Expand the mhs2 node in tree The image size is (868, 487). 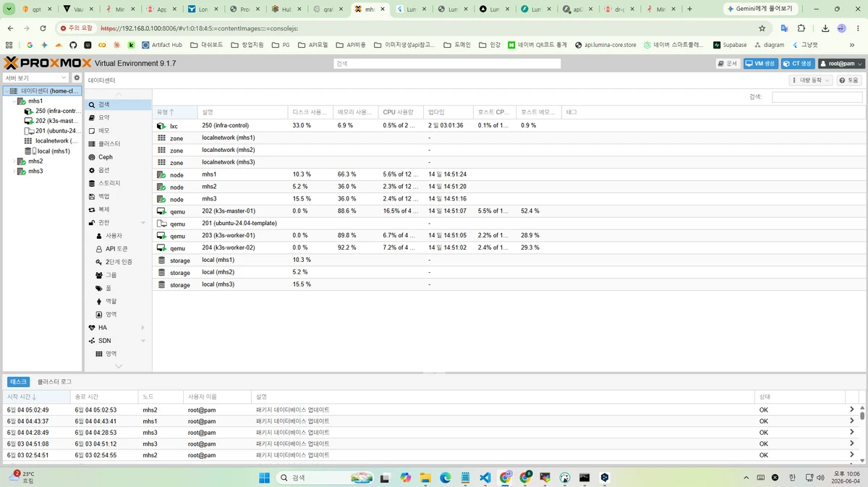[x=14, y=161]
